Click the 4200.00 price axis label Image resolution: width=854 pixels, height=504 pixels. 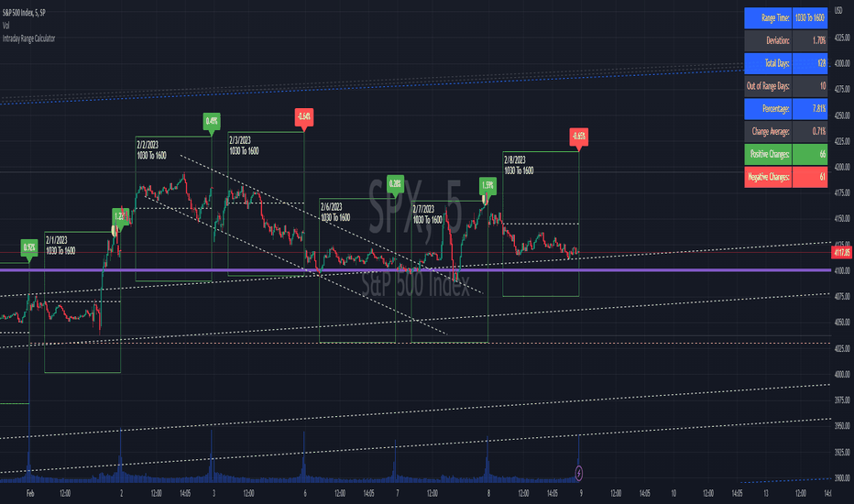842,167
